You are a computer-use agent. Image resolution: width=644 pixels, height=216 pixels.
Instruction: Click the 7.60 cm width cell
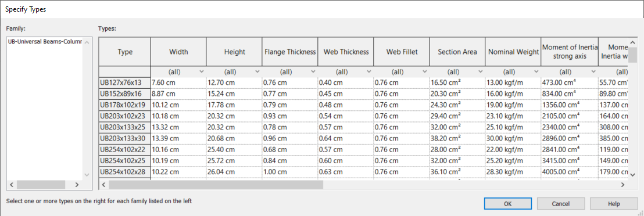[x=178, y=82]
